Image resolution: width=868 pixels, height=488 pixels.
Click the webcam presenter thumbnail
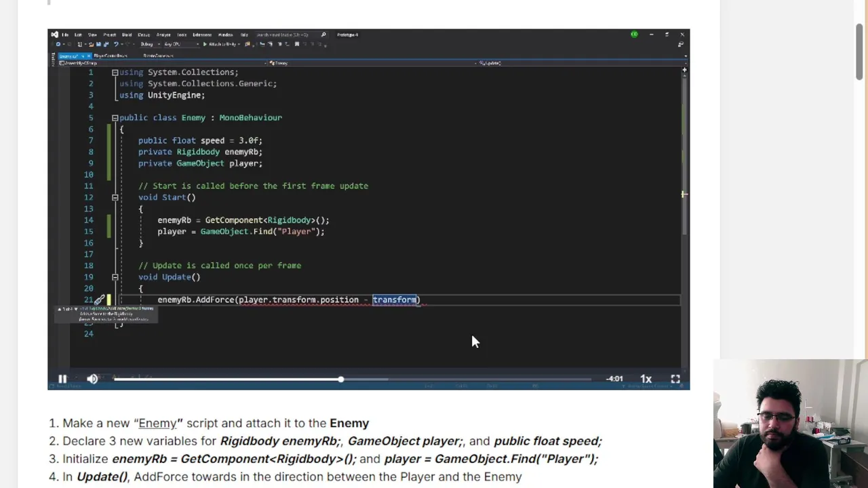[791, 424]
